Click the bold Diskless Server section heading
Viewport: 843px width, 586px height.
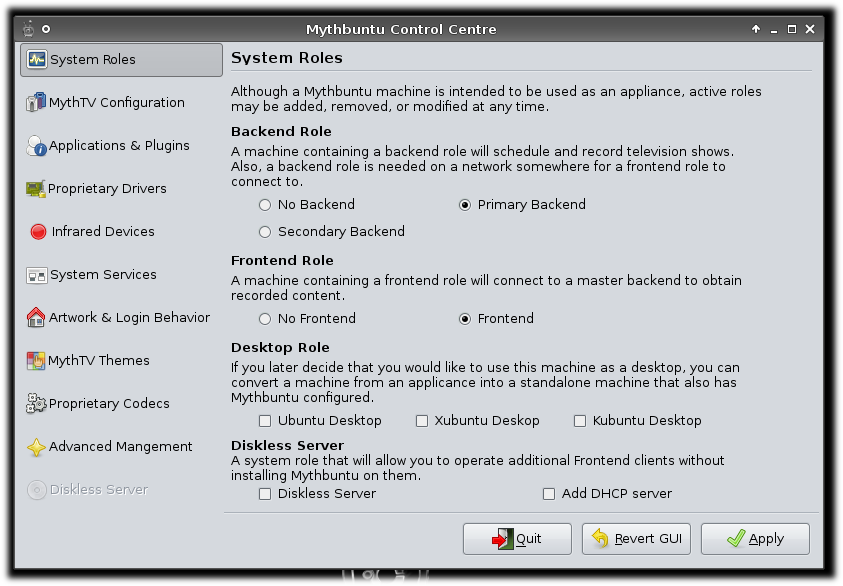pos(288,446)
